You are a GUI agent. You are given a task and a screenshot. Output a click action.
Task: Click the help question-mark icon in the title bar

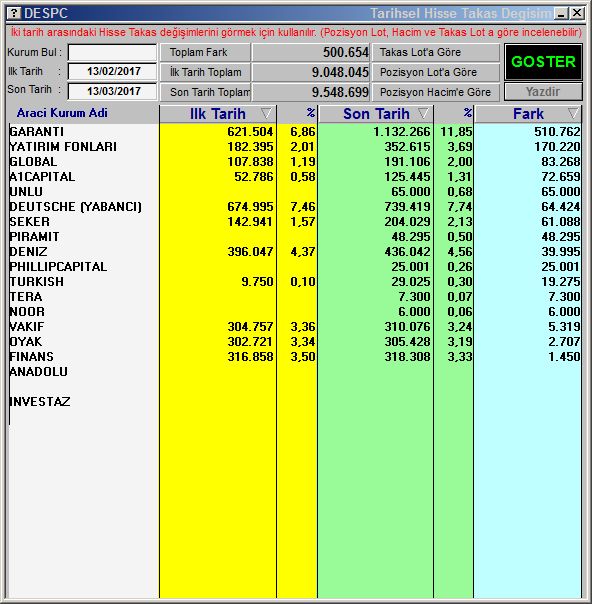[13, 13]
